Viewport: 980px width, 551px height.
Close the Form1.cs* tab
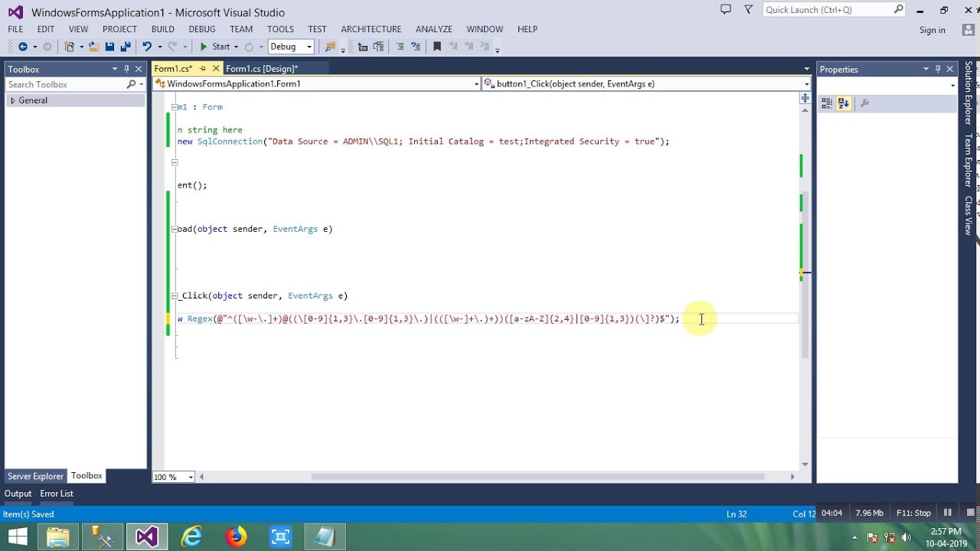pos(214,69)
